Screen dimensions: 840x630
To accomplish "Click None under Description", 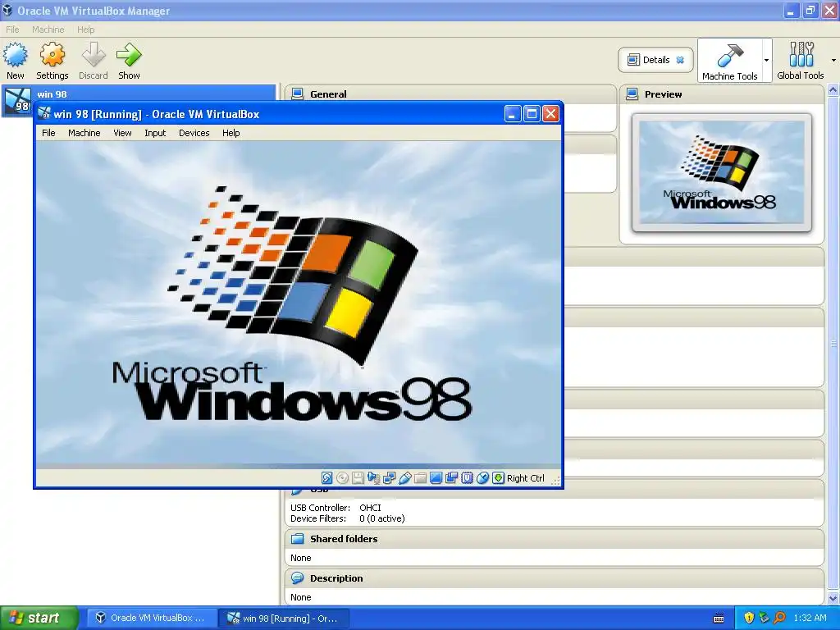I will 300,597.
